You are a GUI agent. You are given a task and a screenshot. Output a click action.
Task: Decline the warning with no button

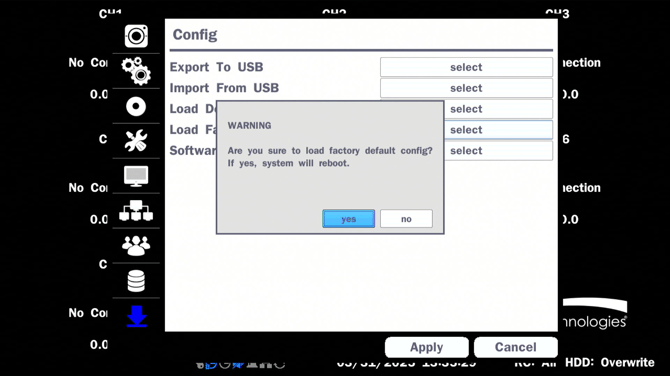[x=406, y=219]
